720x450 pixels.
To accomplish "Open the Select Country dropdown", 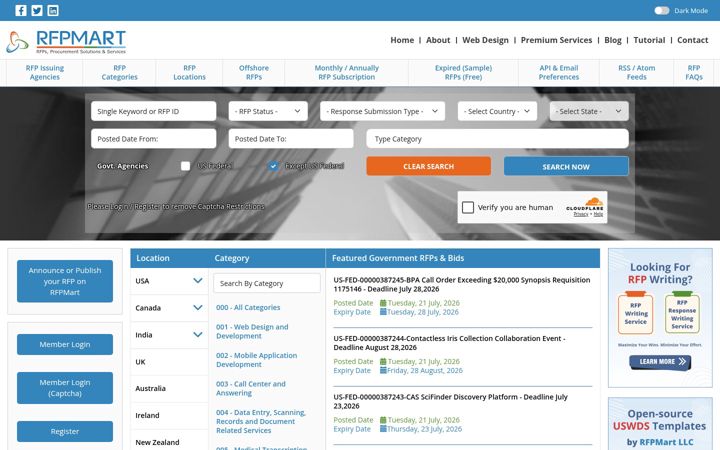I will pos(497,111).
